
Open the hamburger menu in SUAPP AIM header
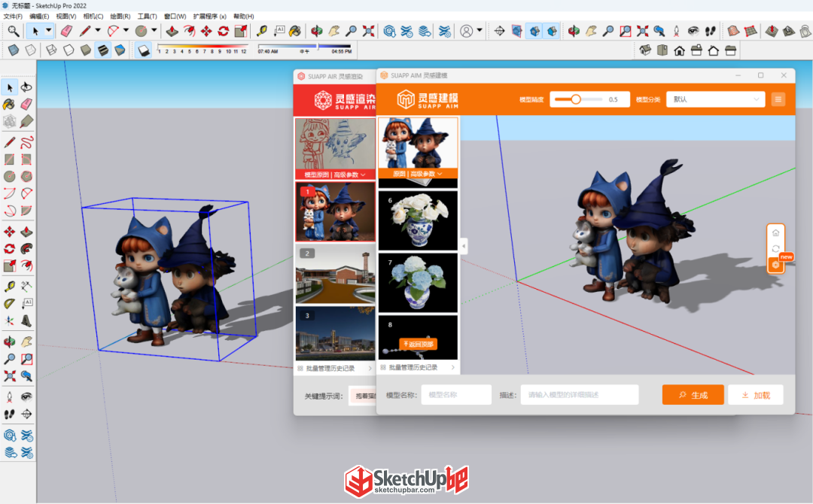(778, 99)
